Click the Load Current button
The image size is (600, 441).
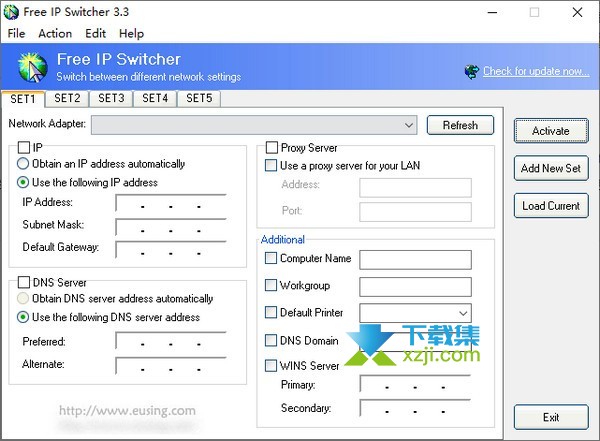point(551,206)
